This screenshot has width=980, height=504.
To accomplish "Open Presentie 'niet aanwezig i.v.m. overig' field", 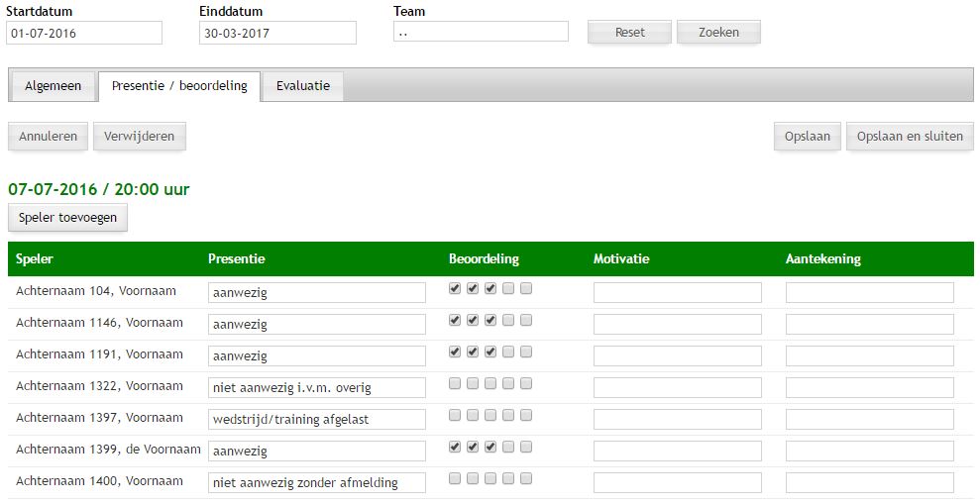I will (x=317, y=388).
